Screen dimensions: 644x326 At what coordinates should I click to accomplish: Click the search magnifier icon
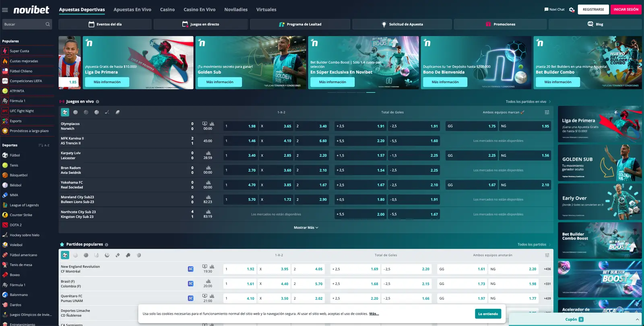(48, 24)
